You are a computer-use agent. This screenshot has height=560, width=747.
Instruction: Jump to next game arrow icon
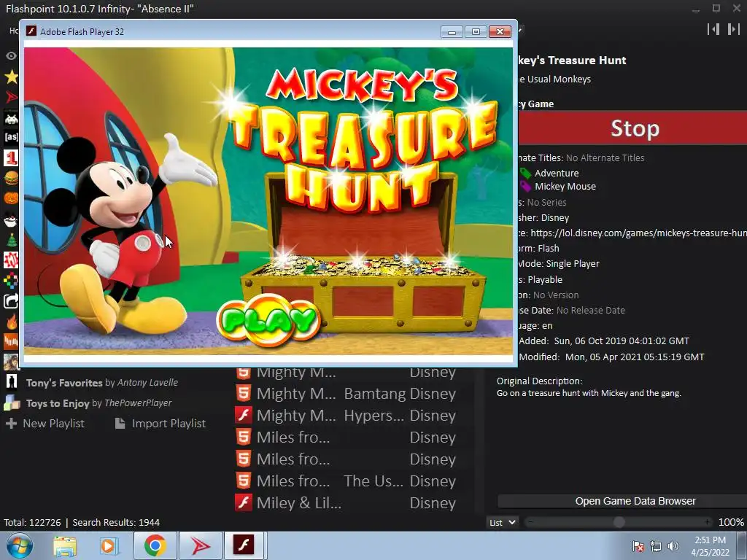733,29
